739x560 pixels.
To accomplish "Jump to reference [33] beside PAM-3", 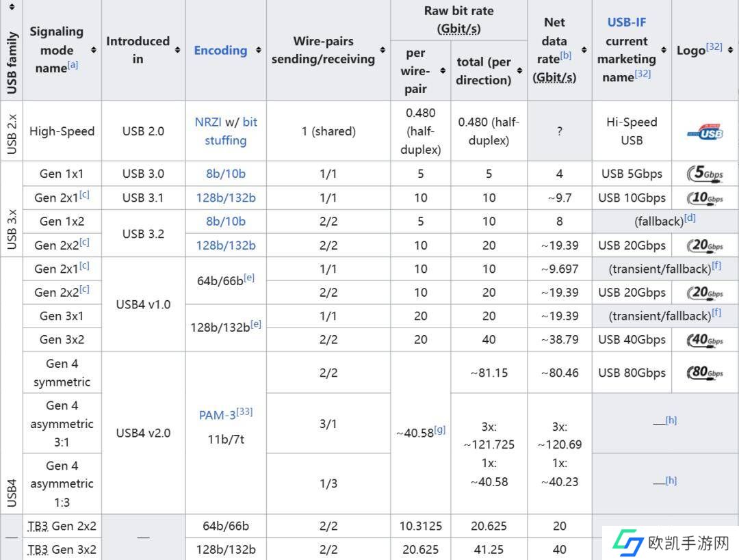I will click(244, 412).
